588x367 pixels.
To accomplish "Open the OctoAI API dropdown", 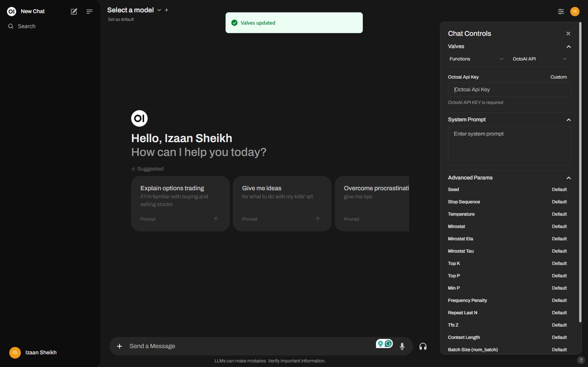I will pyautogui.click(x=539, y=59).
